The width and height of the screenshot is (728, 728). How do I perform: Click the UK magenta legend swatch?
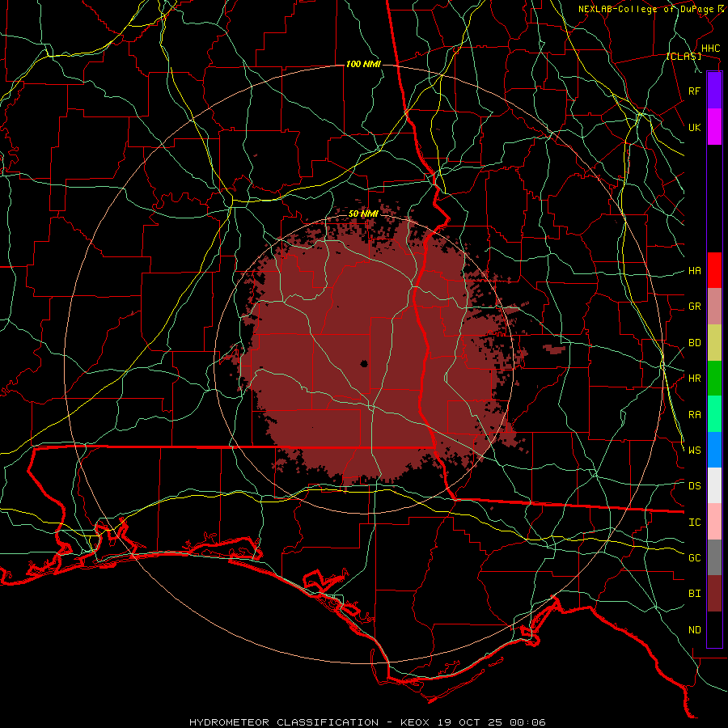pyautogui.click(x=714, y=127)
